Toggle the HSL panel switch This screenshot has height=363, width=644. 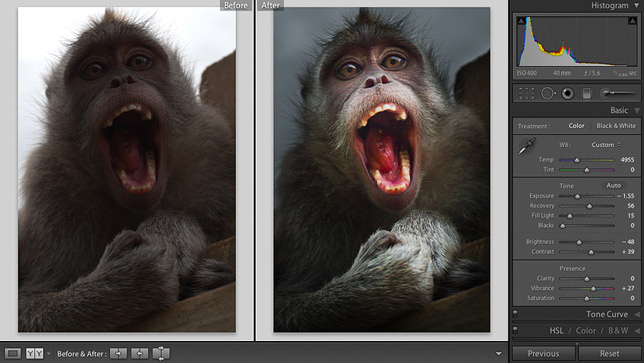click(515, 330)
